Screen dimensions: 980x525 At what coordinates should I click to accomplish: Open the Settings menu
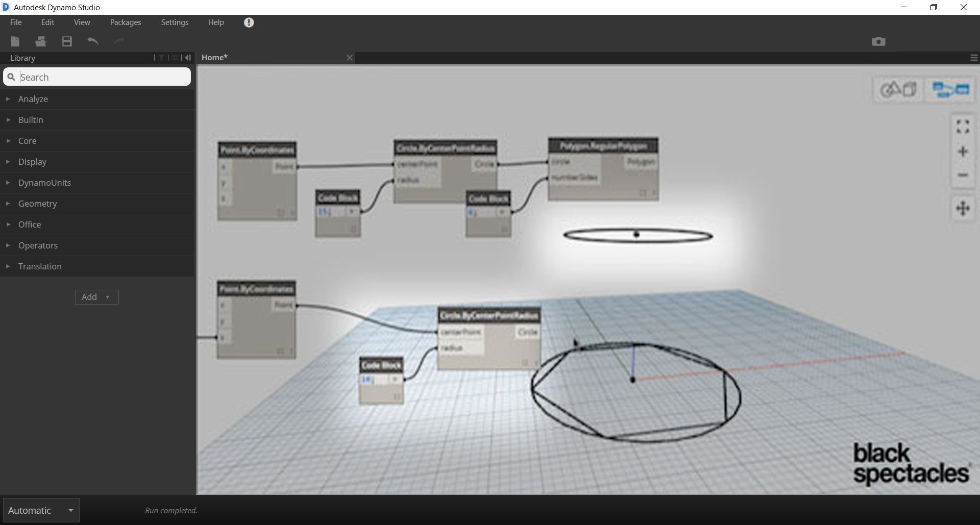click(x=175, y=22)
